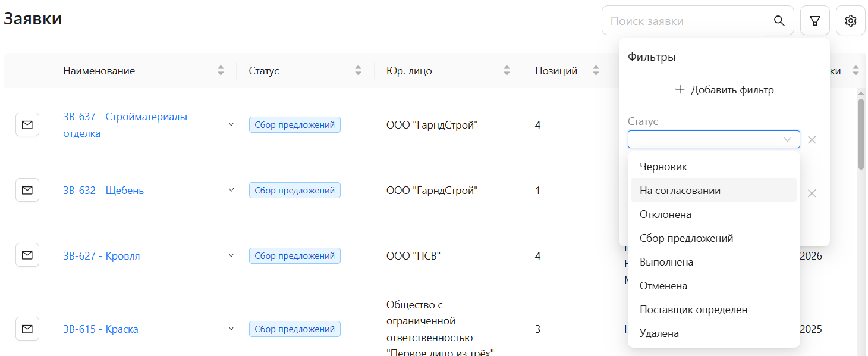Click the table vertical scrollbar thumb
The image size is (868, 356).
pos(861,134)
